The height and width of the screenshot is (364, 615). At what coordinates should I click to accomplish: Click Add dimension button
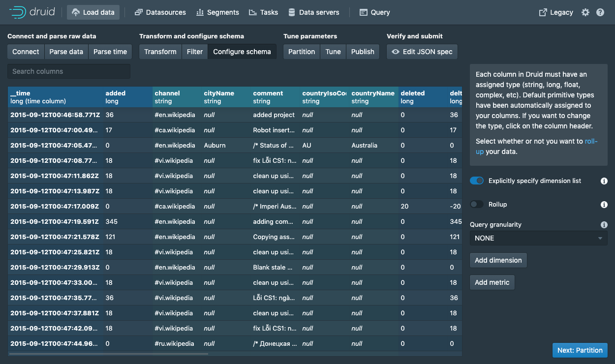[x=498, y=260]
